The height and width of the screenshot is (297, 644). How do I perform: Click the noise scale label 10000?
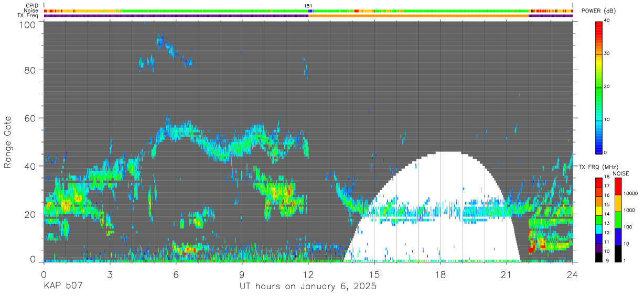tap(631, 194)
